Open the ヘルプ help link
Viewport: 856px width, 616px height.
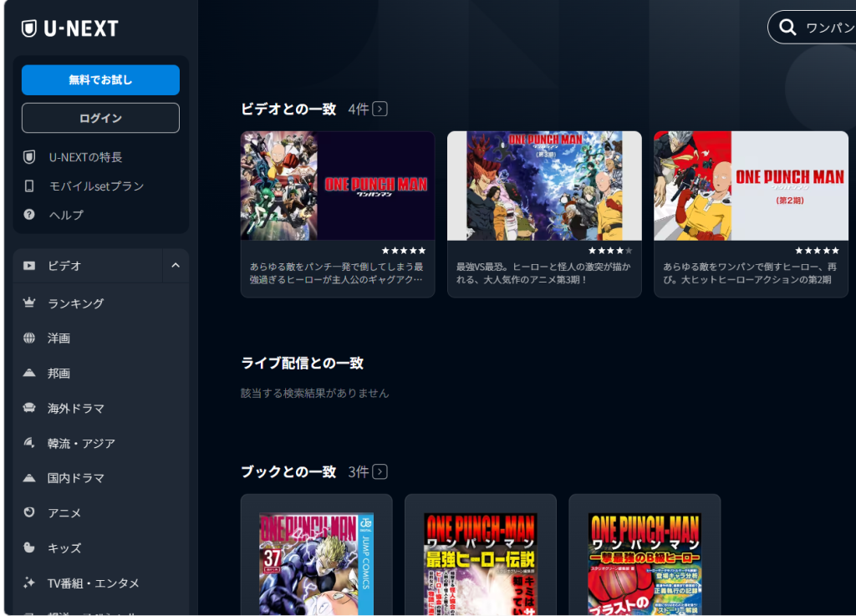pyautogui.click(x=67, y=215)
